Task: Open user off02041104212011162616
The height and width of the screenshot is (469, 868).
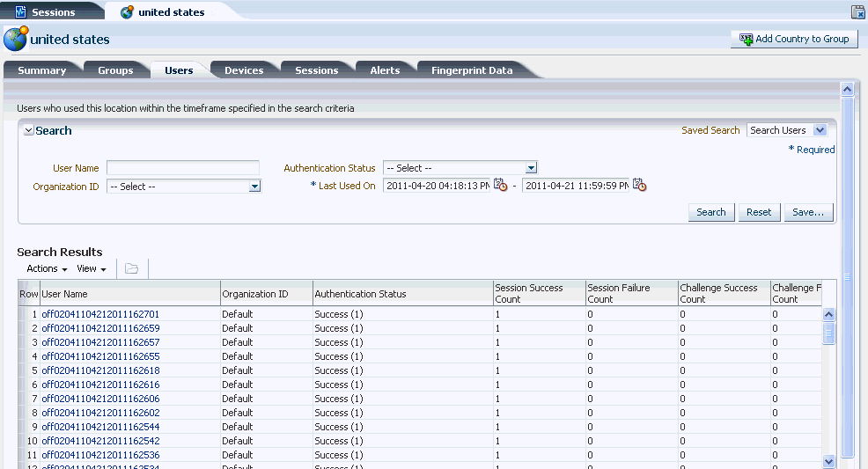Action: (x=100, y=385)
